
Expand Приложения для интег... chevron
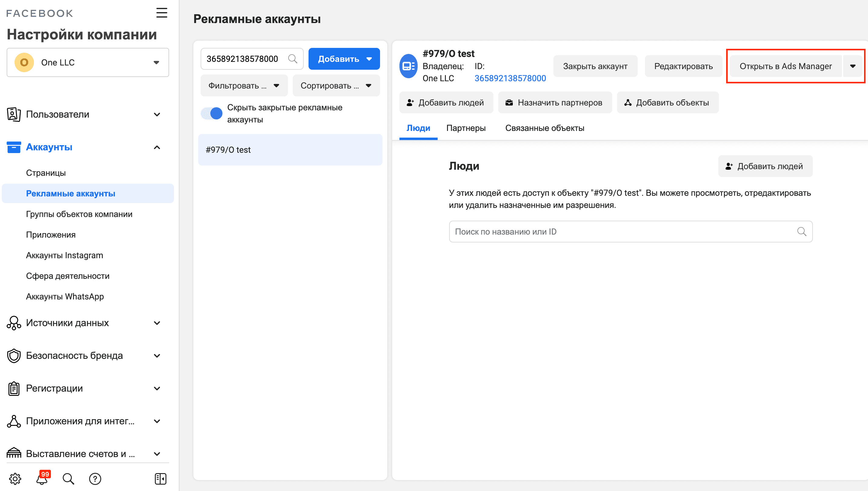157,421
